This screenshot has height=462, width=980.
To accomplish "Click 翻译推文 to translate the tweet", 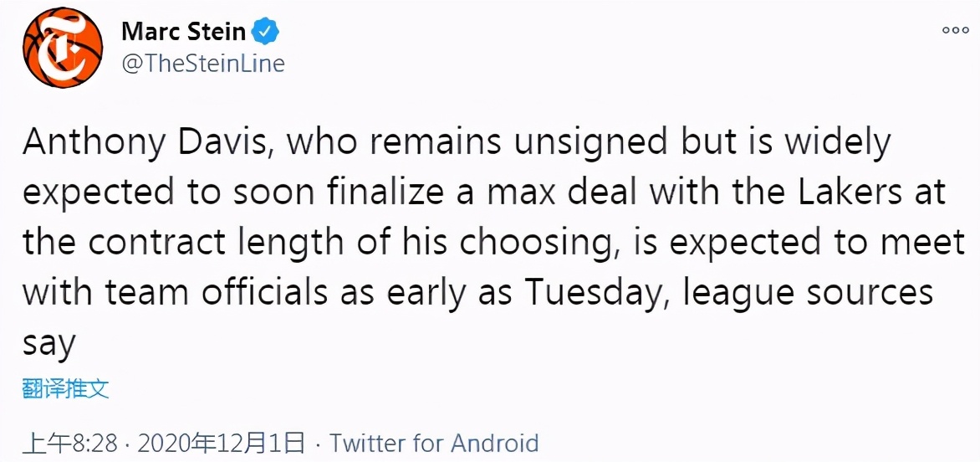I will (65, 389).
